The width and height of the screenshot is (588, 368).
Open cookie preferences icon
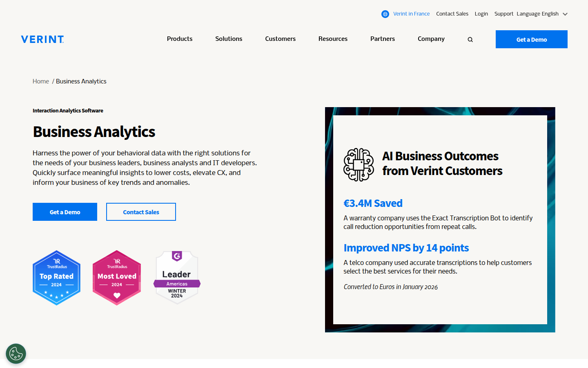coord(16,354)
